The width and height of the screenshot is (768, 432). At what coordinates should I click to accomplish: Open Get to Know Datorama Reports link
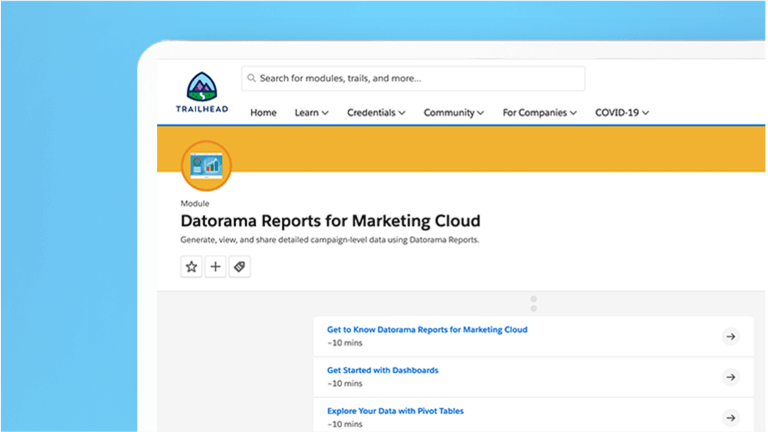click(x=427, y=329)
